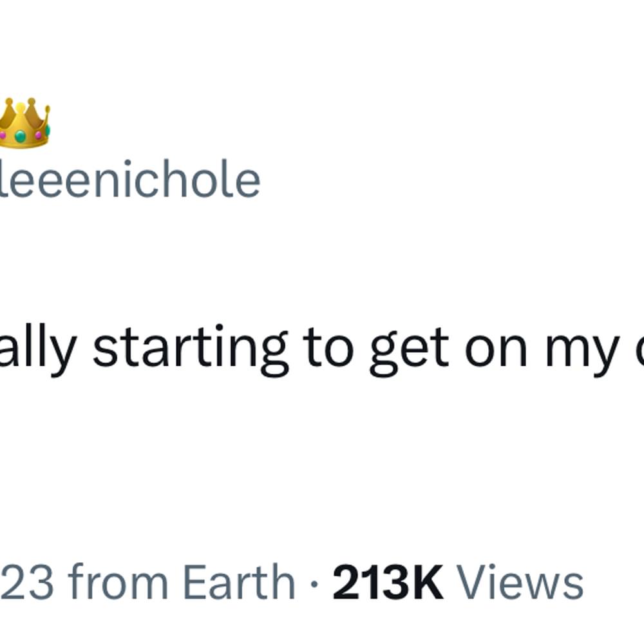This screenshot has height=644, width=644.
Task: Click the word "from" in timestamp line
Action: (x=118, y=582)
